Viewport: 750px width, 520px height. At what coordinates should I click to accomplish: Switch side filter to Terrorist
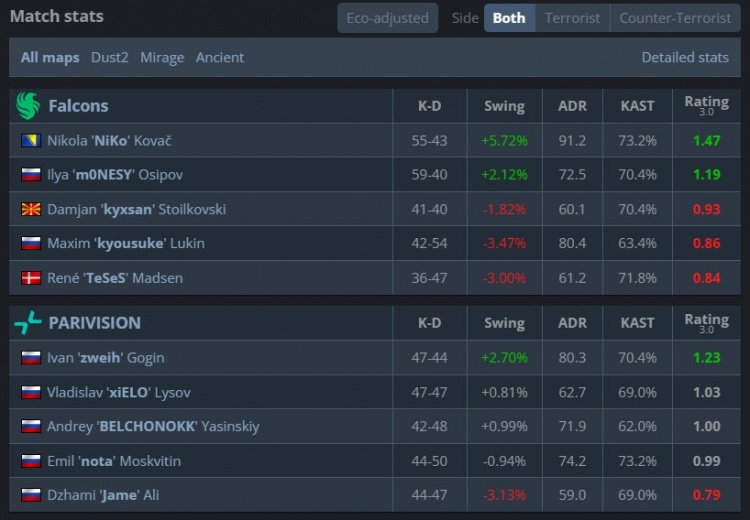(x=572, y=18)
